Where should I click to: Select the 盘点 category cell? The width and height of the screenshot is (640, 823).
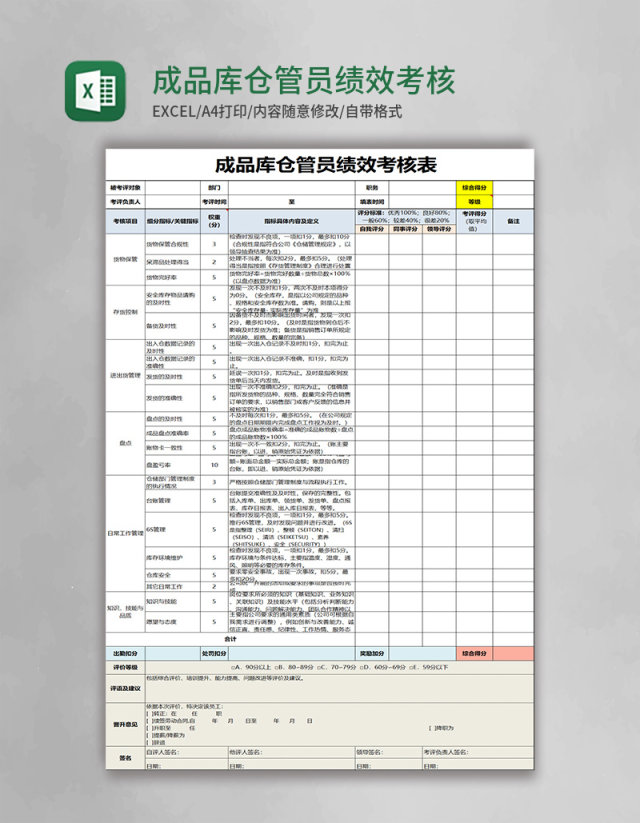(x=125, y=444)
